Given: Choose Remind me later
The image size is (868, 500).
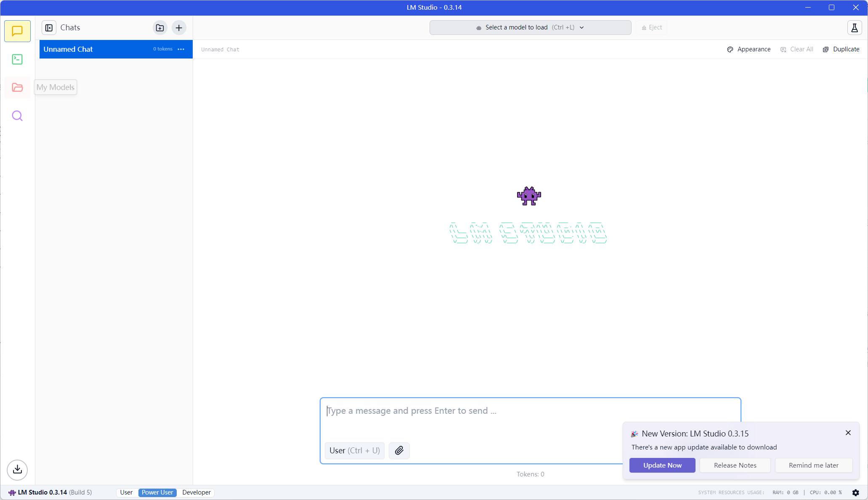Looking at the screenshot, I should [x=813, y=465].
